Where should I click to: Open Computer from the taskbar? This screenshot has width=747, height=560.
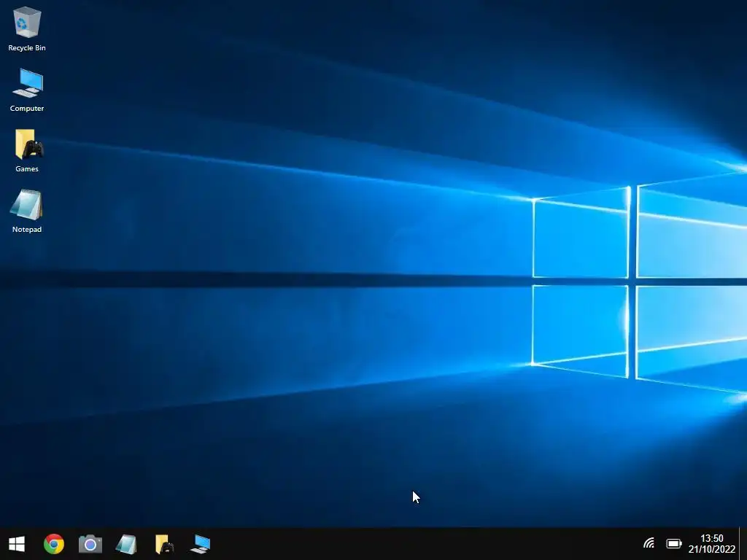[201, 544]
